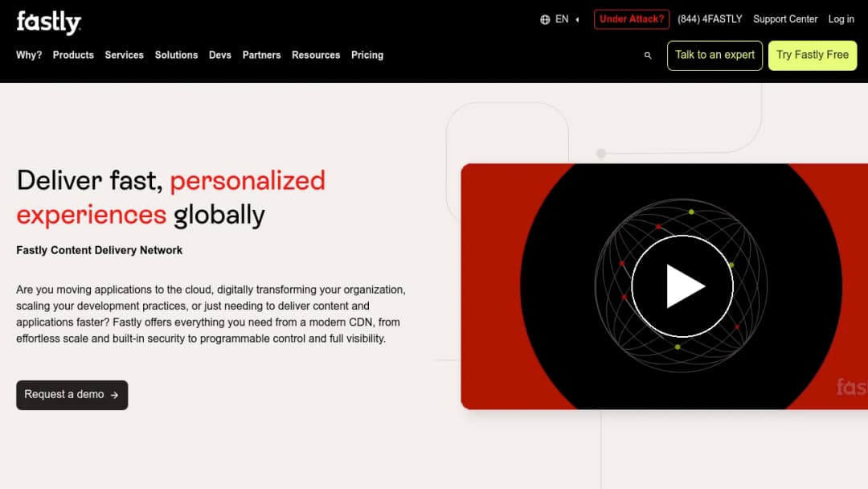The width and height of the screenshot is (868, 489).
Task: Open the Solutions menu
Action: coord(176,55)
